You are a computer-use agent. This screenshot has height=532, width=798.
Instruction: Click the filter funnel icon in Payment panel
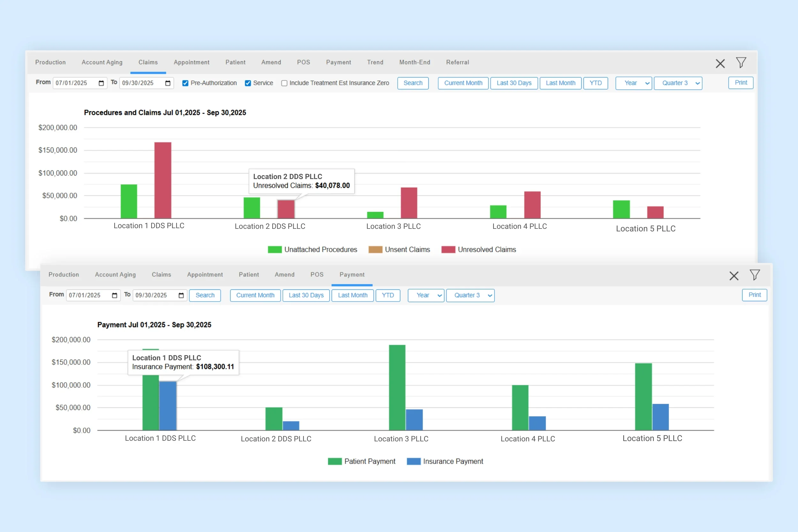coord(755,275)
